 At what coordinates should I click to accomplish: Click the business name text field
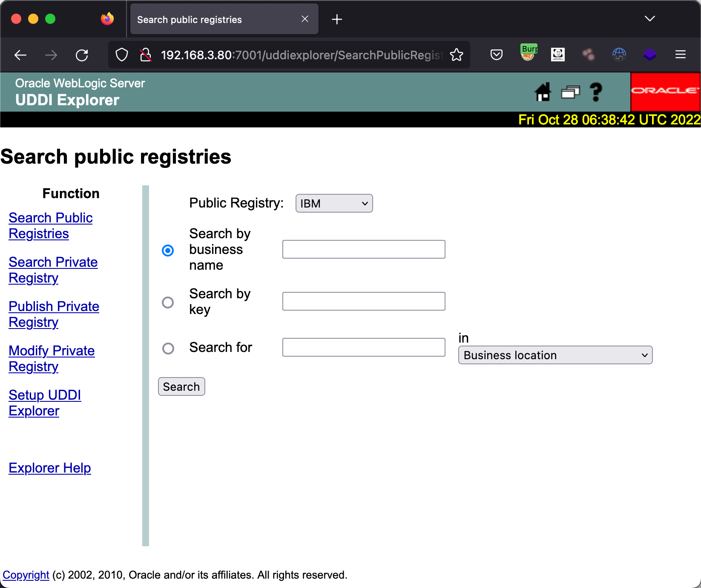click(364, 250)
